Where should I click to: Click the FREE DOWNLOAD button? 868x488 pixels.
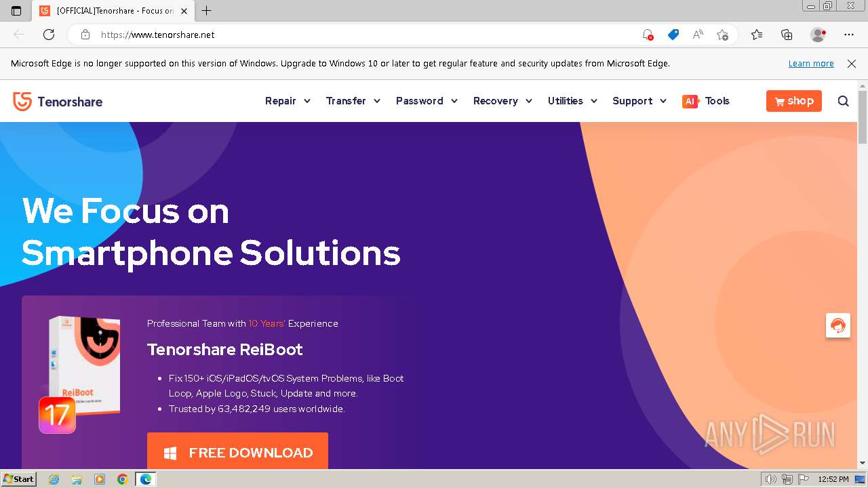point(237,451)
